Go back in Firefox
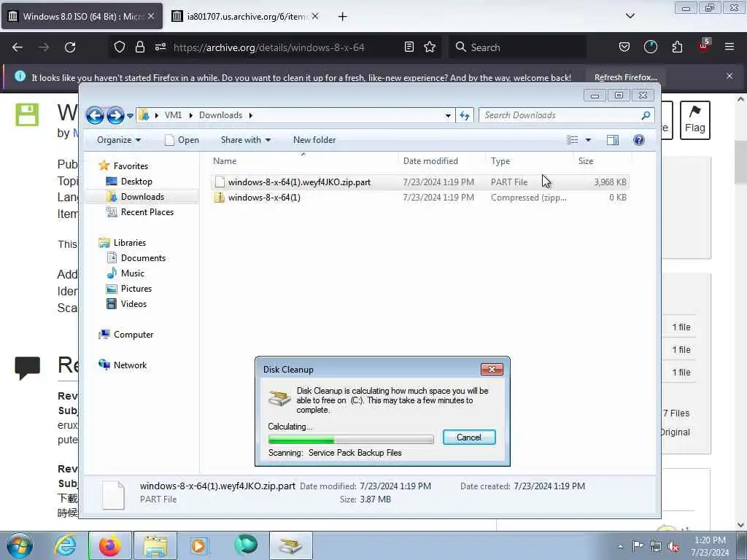 (18, 47)
